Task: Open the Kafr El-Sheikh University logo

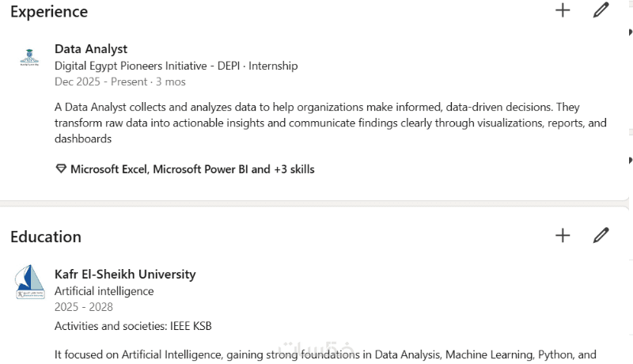Action: (x=30, y=282)
